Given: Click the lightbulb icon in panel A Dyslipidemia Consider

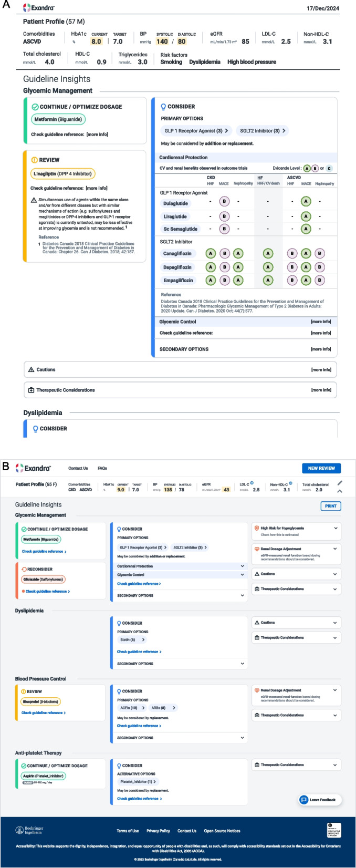Looking at the screenshot, I should 36,429.
